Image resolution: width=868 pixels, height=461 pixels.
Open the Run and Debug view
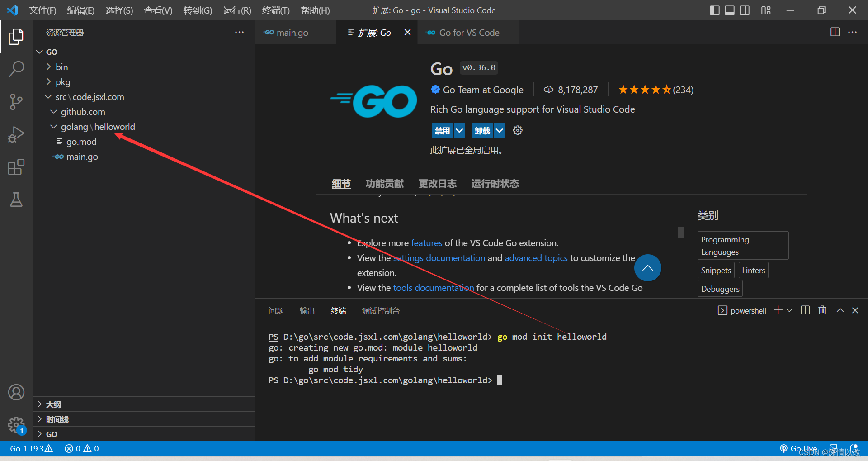pyautogui.click(x=16, y=134)
